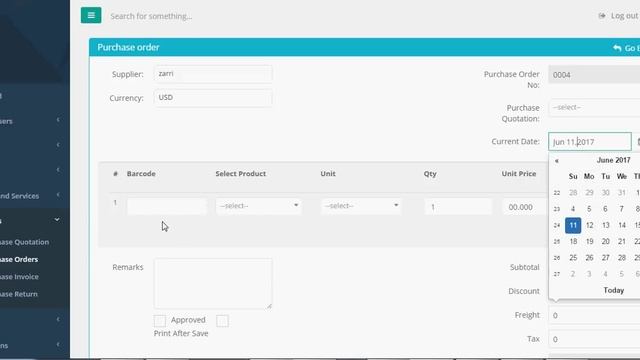
Task: Click the Unit Price field showing 00.000
Action: [525, 207]
